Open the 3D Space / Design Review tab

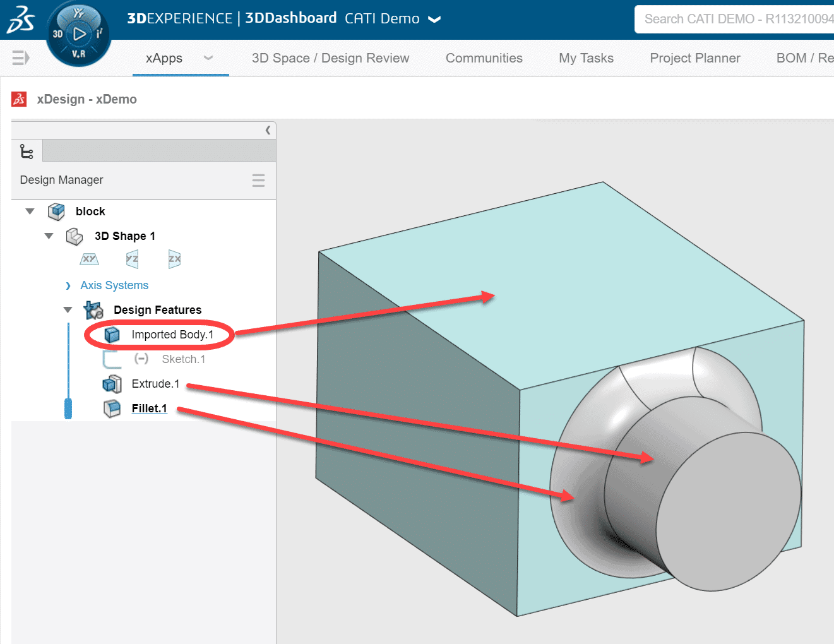click(330, 58)
